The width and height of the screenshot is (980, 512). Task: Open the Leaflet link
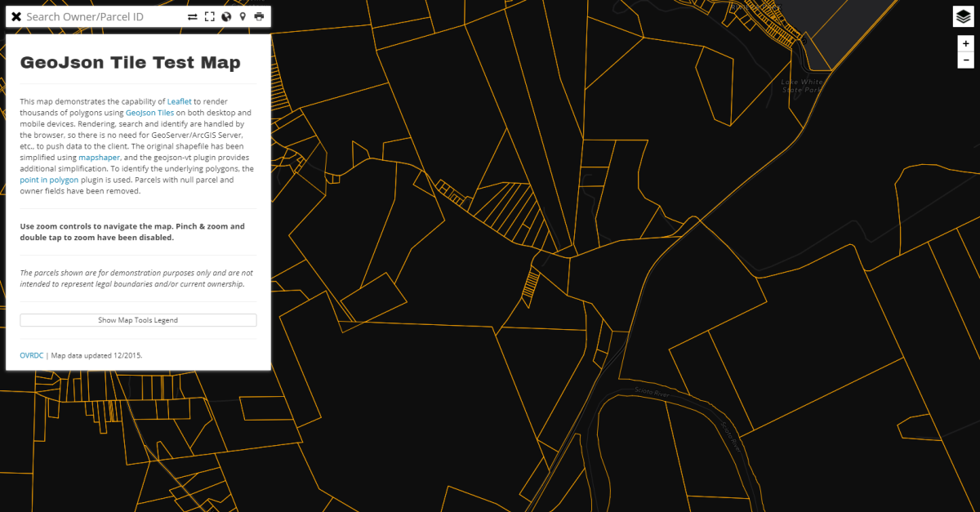click(180, 101)
